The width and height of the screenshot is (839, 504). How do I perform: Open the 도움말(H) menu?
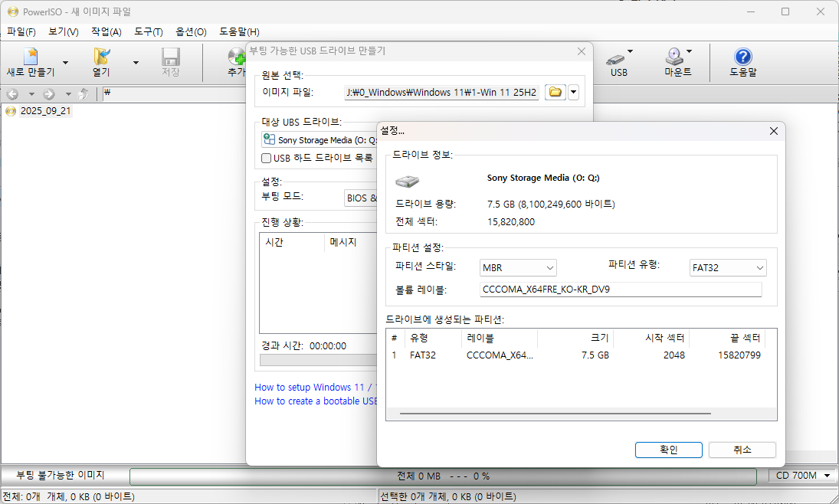coord(239,32)
